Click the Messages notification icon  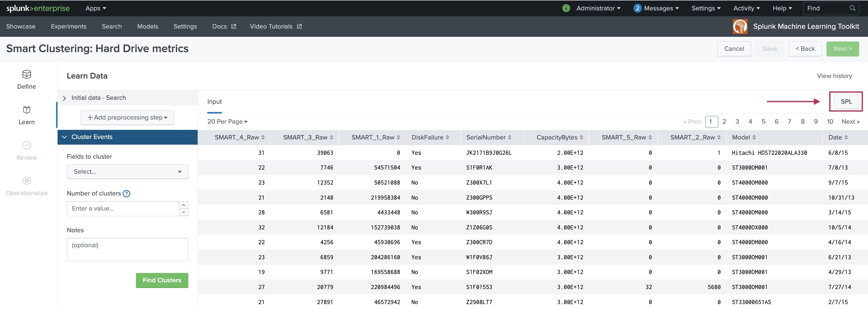(x=636, y=8)
